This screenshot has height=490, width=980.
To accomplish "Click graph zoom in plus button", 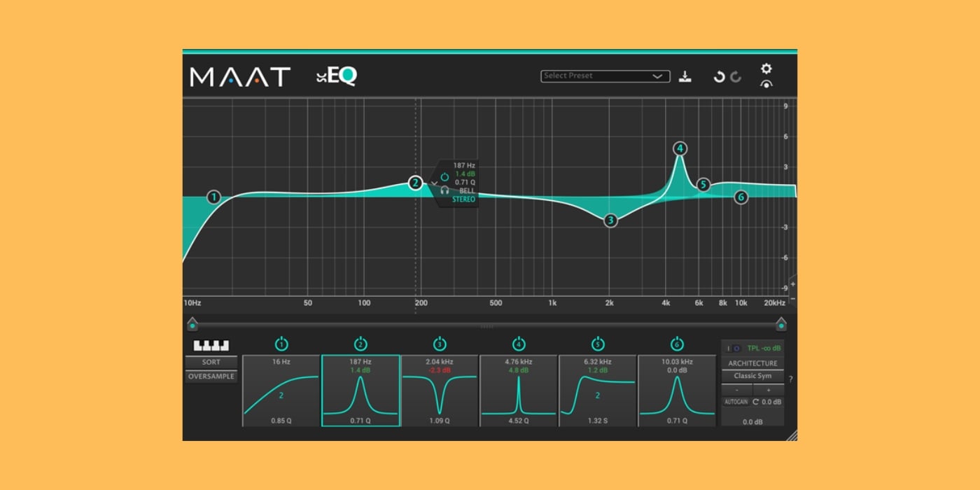I will pyautogui.click(x=792, y=285).
